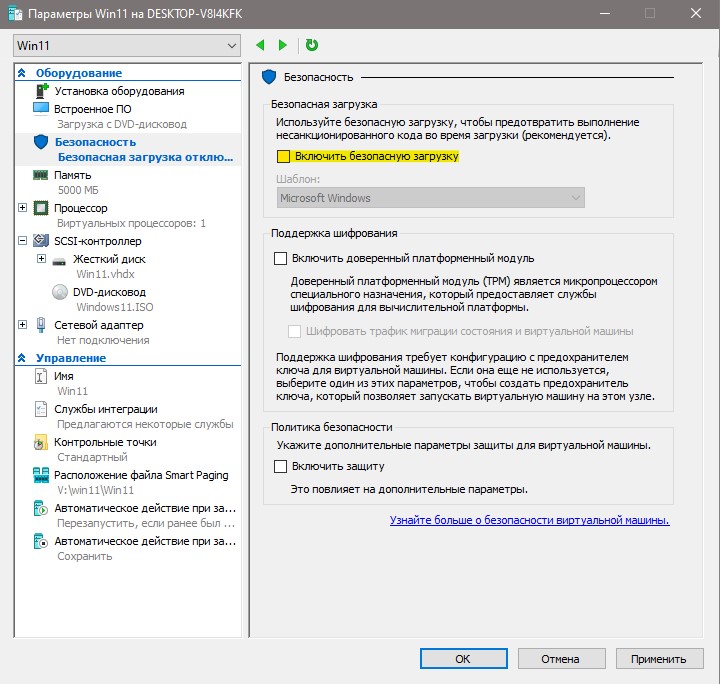This screenshot has width=720, height=684.
Task: Click the Windows11.ISO text
Action: tap(115, 307)
